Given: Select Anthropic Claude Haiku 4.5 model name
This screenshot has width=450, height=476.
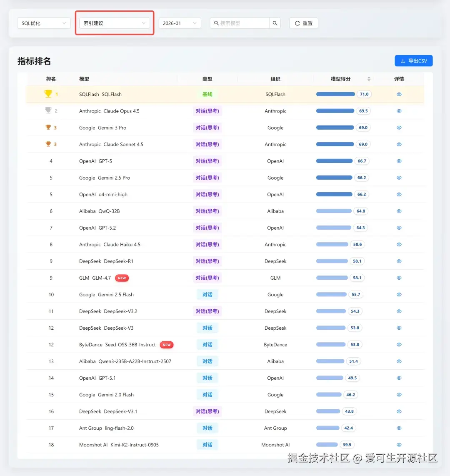Looking at the screenshot, I should click(x=110, y=245).
